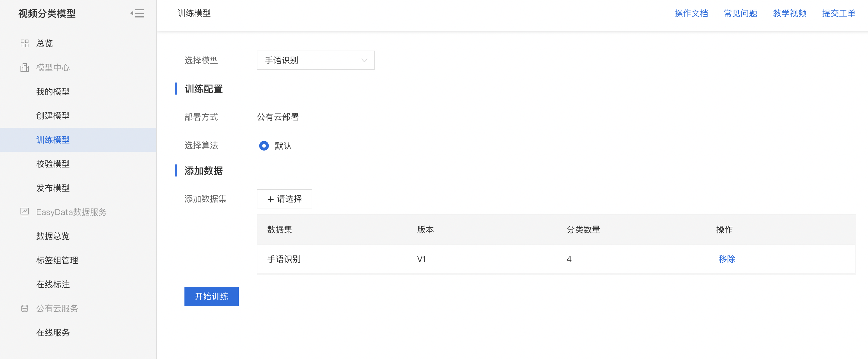
Task: Click the 开始训练 button
Action: 211,296
